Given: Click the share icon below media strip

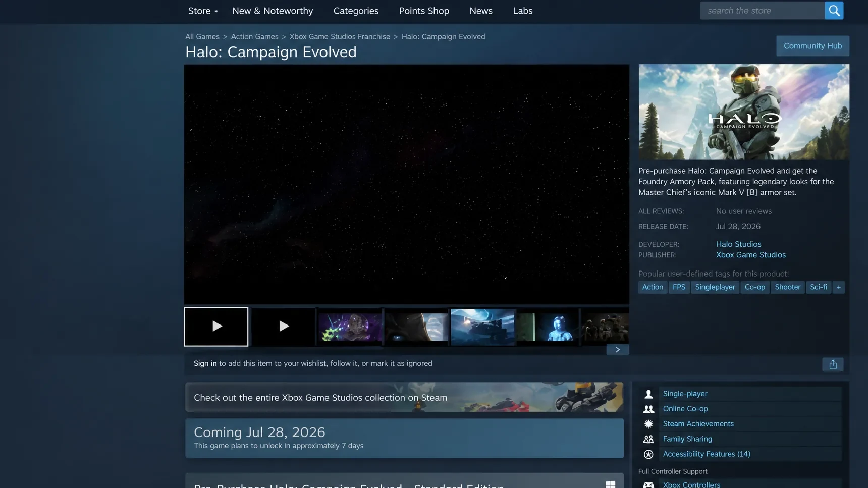Looking at the screenshot, I should pos(833,364).
